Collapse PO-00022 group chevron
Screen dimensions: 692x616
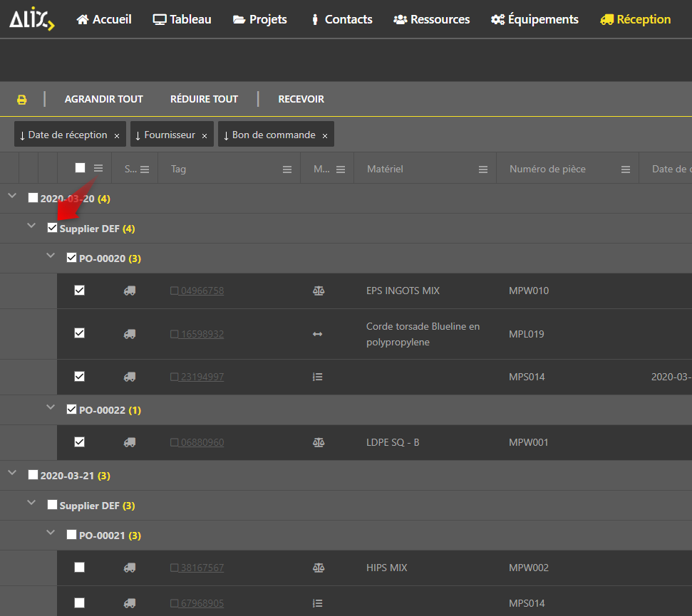click(x=51, y=407)
